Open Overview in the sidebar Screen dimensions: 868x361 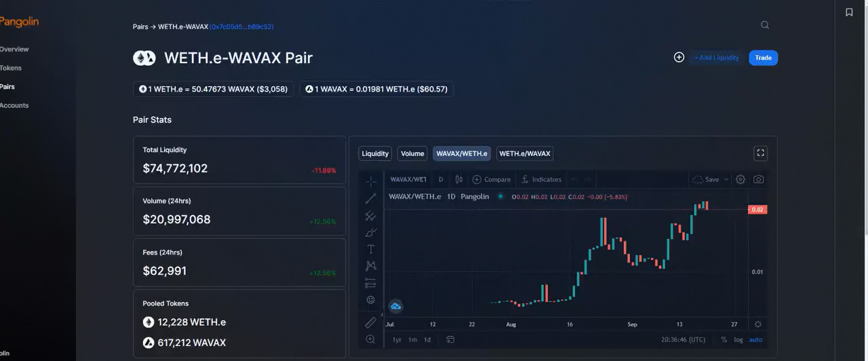click(x=14, y=50)
